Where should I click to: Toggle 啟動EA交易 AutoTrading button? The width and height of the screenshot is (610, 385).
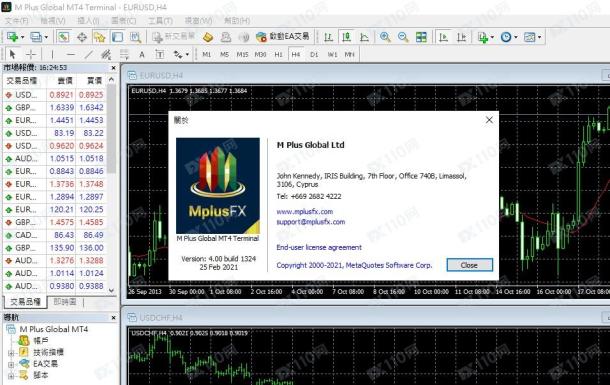[x=283, y=37]
